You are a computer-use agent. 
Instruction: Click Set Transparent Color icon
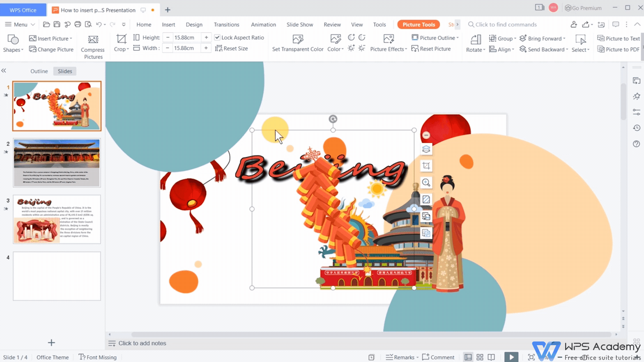click(298, 39)
